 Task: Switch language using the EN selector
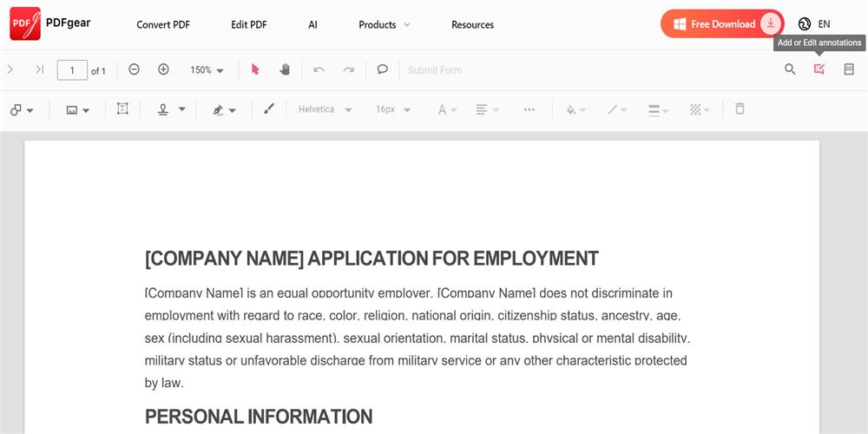pos(814,24)
